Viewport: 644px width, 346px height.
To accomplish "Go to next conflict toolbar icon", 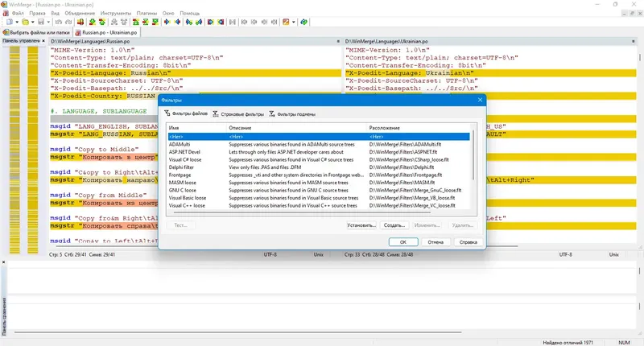I will coord(114,22).
